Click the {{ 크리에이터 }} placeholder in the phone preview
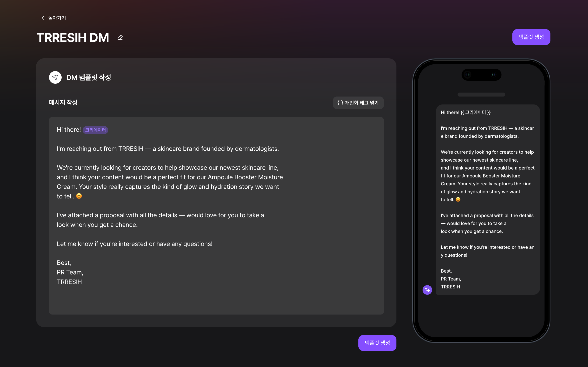The image size is (588, 367). [475, 112]
